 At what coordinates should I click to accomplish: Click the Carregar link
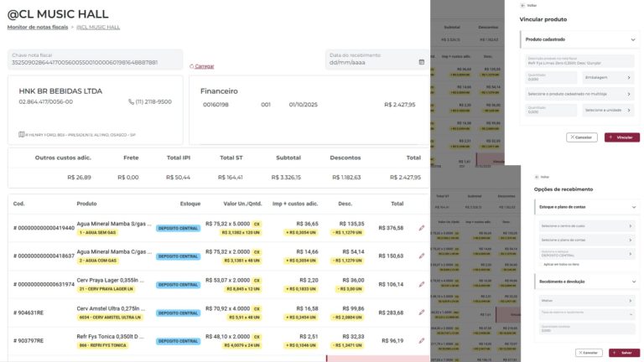pyautogui.click(x=204, y=66)
